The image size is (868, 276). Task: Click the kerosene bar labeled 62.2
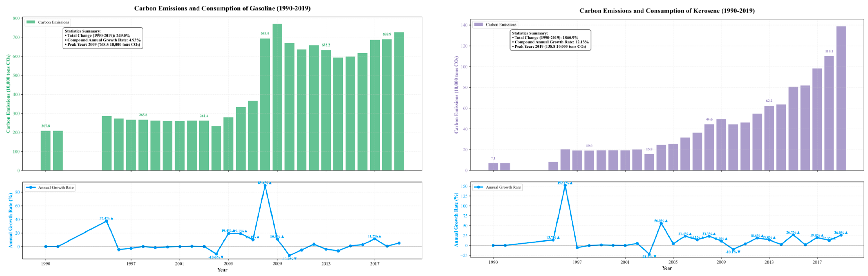click(769, 138)
